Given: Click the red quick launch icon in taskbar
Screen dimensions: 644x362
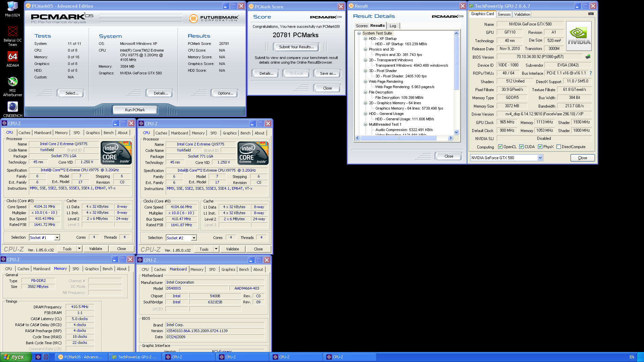Looking at the screenshot, I should 46,357.
